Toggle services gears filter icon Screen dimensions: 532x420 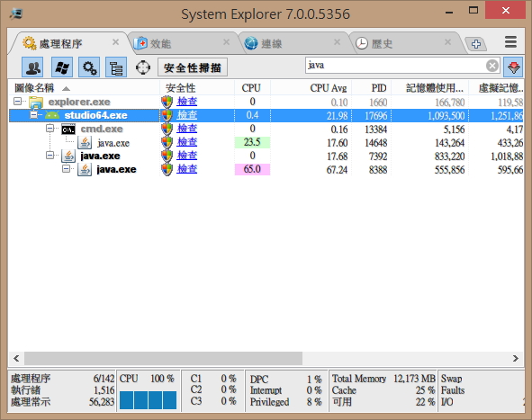point(89,67)
